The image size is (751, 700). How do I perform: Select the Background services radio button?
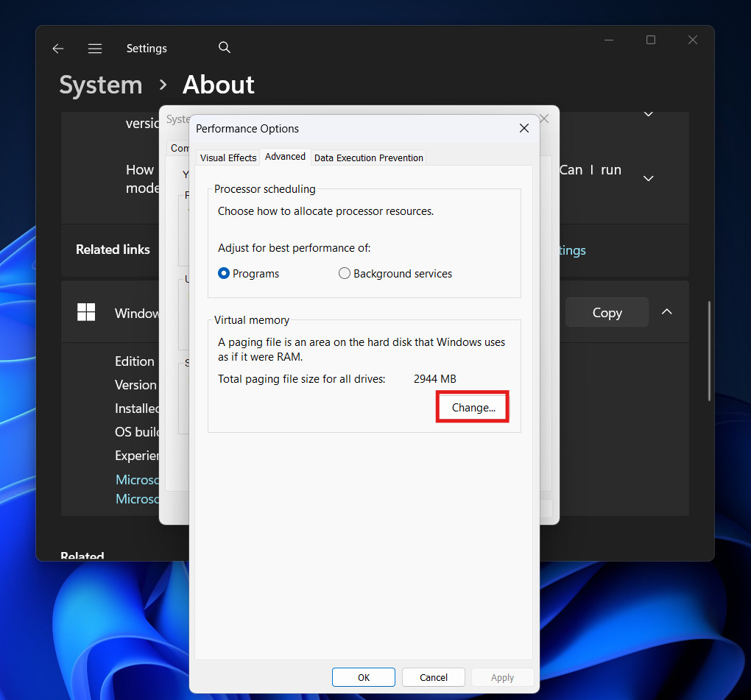[345, 274]
